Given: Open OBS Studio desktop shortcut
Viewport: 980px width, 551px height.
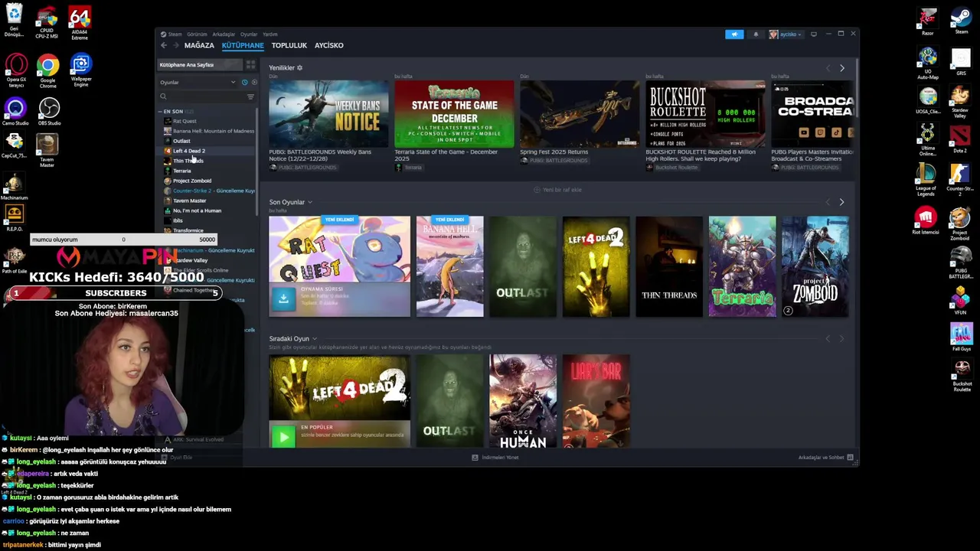Looking at the screenshot, I should (49, 112).
